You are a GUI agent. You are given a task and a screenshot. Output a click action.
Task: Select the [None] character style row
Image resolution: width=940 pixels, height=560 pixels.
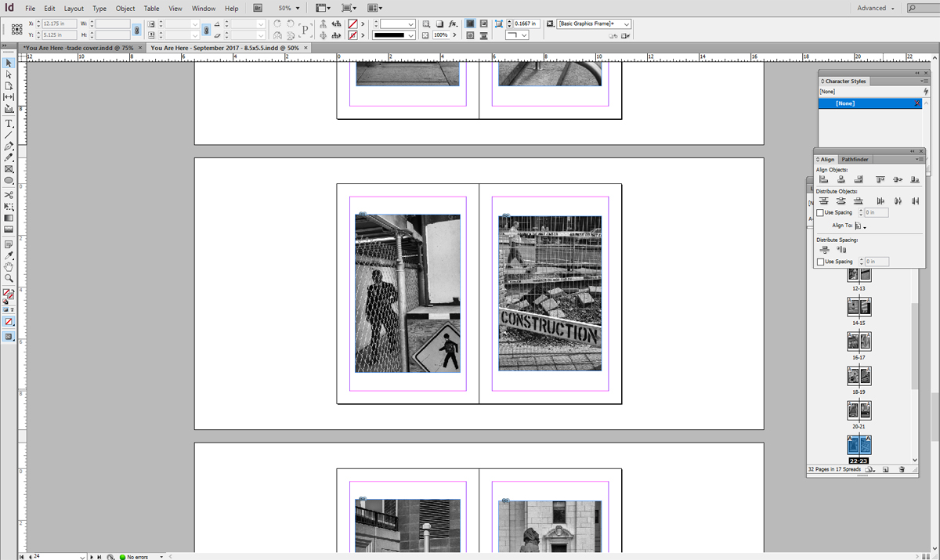(x=870, y=103)
